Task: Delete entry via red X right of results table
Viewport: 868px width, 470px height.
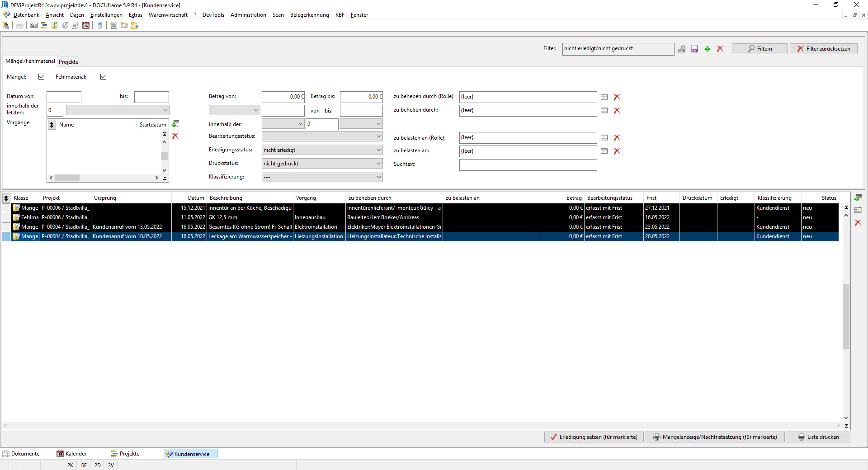Action: click(858, 223)
